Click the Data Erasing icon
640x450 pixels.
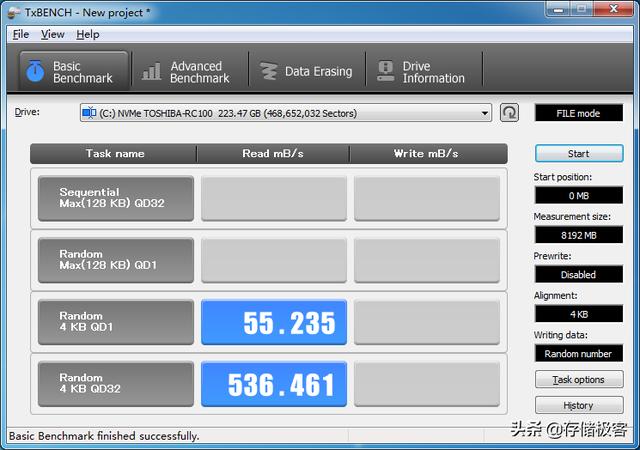click(268, 71)
